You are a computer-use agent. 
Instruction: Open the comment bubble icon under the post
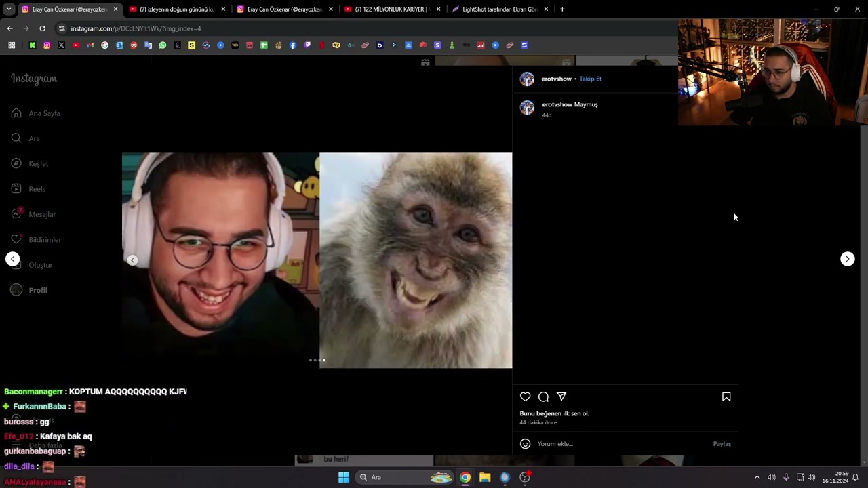pos(543,396)
